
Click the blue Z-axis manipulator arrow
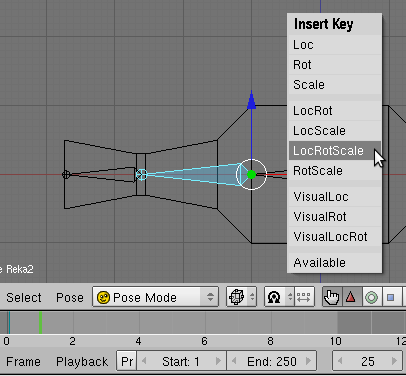click(252, 100)
